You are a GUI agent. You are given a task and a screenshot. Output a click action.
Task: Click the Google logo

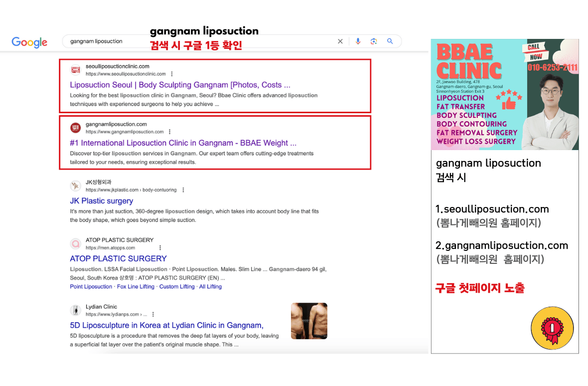29,42
